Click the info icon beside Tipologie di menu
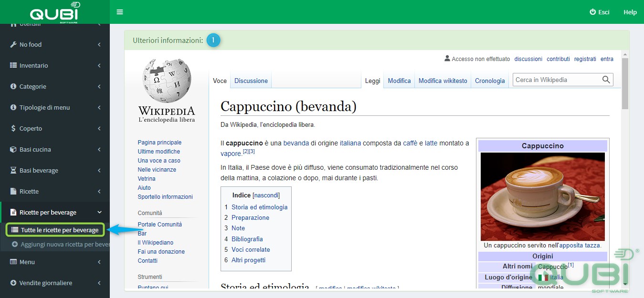This screenshot has height=298, width=644. pos(13,107)
